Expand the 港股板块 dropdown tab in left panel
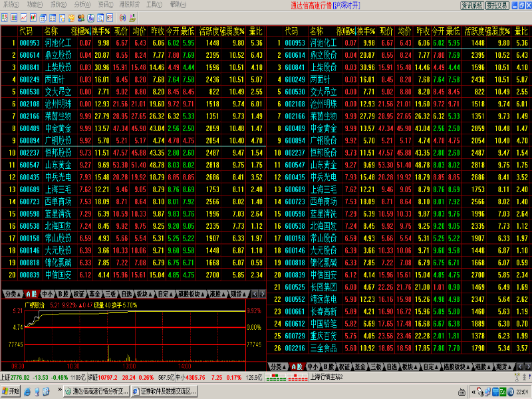 tap(192, 294)
